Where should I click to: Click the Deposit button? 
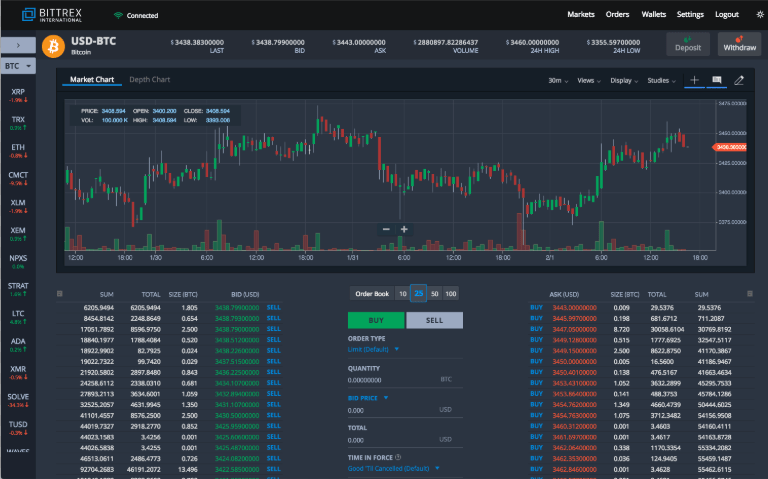pyautogui.click(x=688, y=44)
